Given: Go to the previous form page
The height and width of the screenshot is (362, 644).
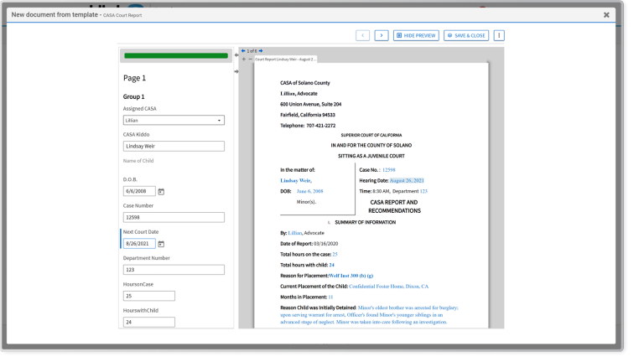Looking at the screenshot, I should click(x=363, y=35).
